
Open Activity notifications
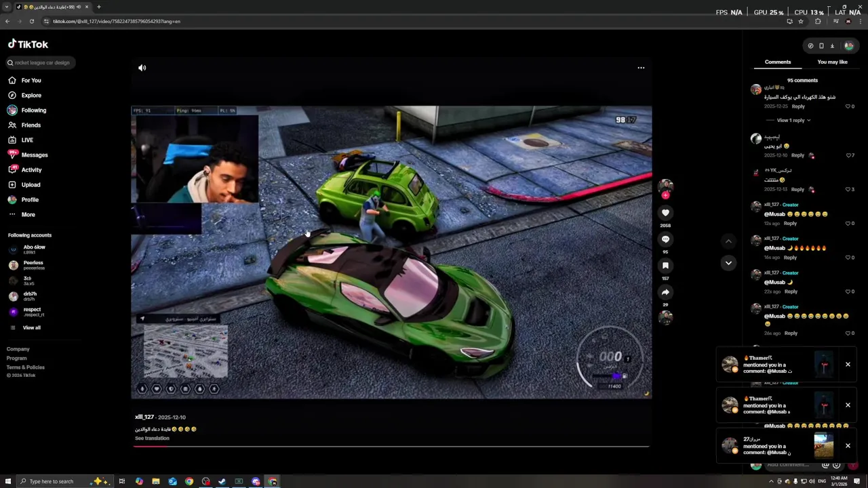point(25,169)
